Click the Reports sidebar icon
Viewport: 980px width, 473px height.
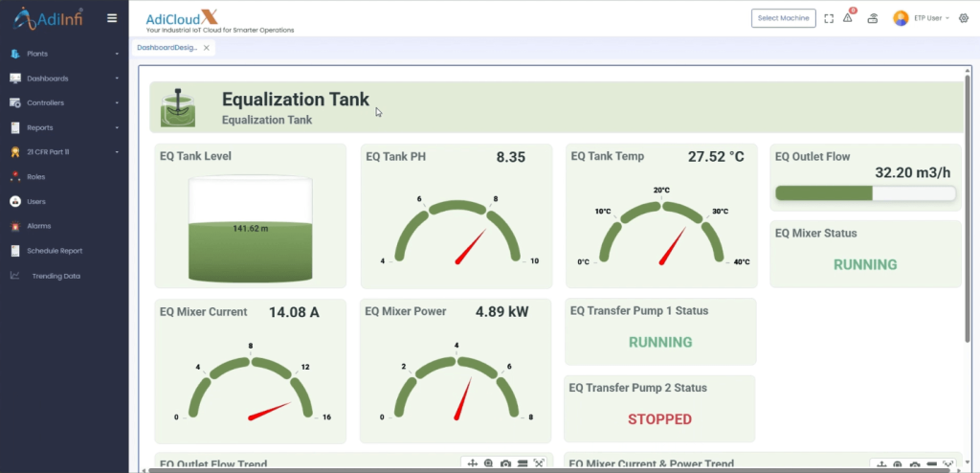tap(15, 127)
